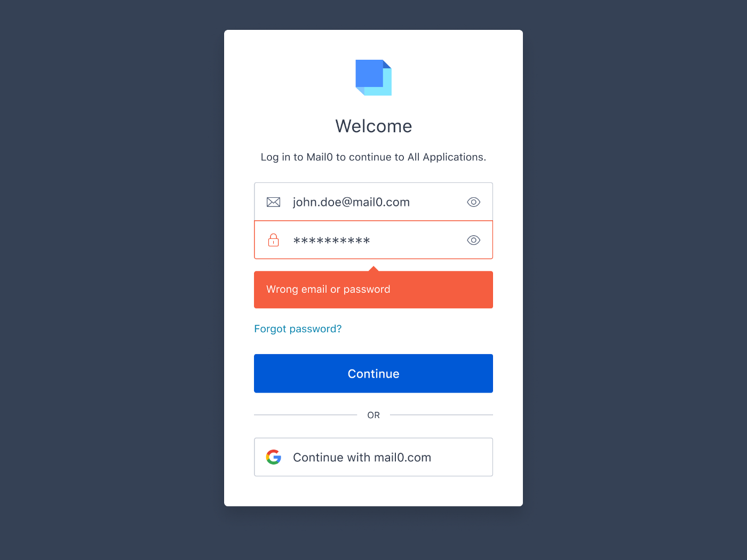The image size is (747, 560).
Task: Focus the john.doe@mail0.com email field
Action: pos(373,202)
